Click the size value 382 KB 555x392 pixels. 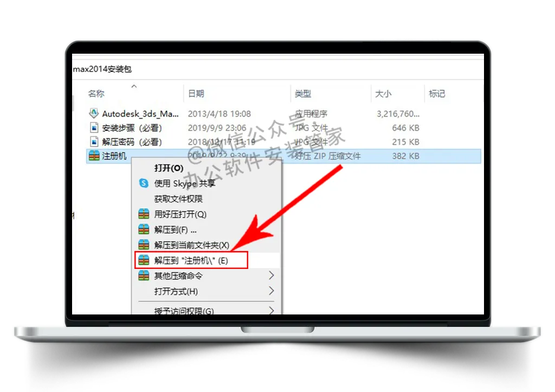click(405, 156)
